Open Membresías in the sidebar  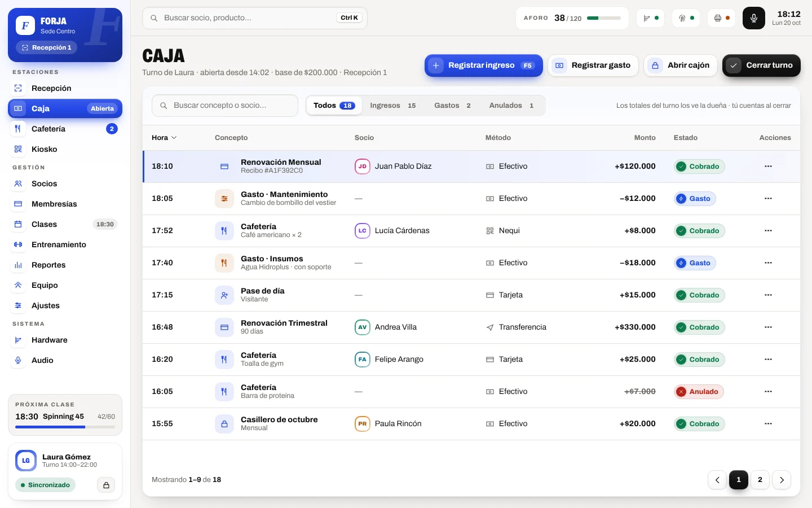65,204
